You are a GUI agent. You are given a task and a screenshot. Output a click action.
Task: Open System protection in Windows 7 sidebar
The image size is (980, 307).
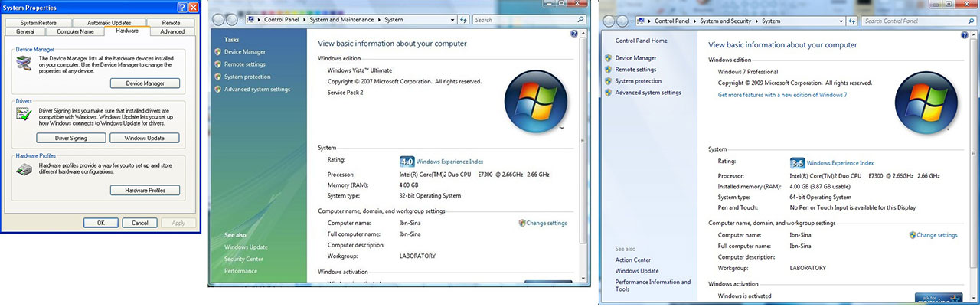pos(638,81)
